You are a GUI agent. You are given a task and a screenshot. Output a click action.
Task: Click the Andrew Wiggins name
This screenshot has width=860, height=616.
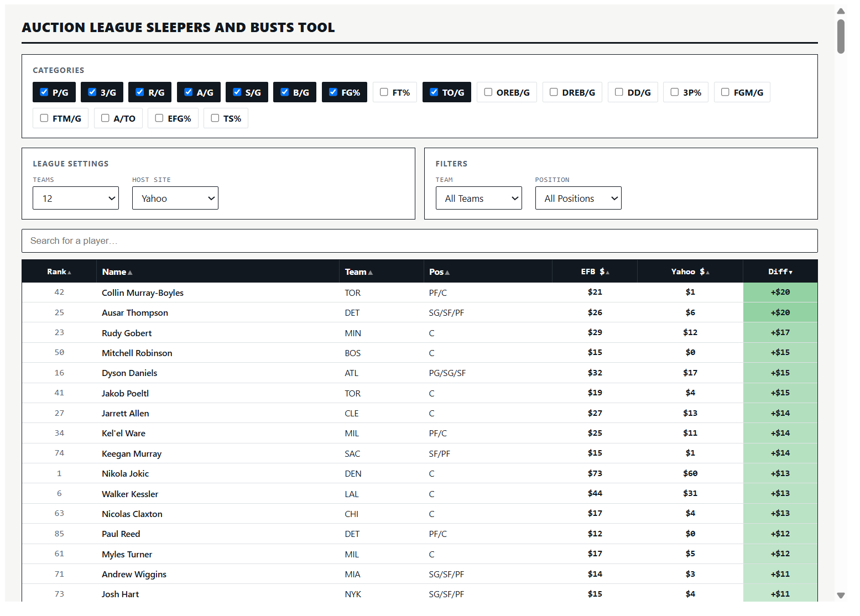pos(134,575)
